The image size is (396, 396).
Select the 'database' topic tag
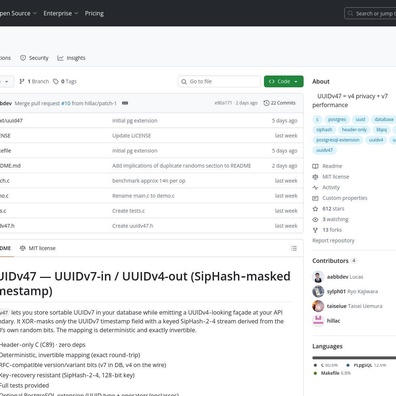click(384, 119)
